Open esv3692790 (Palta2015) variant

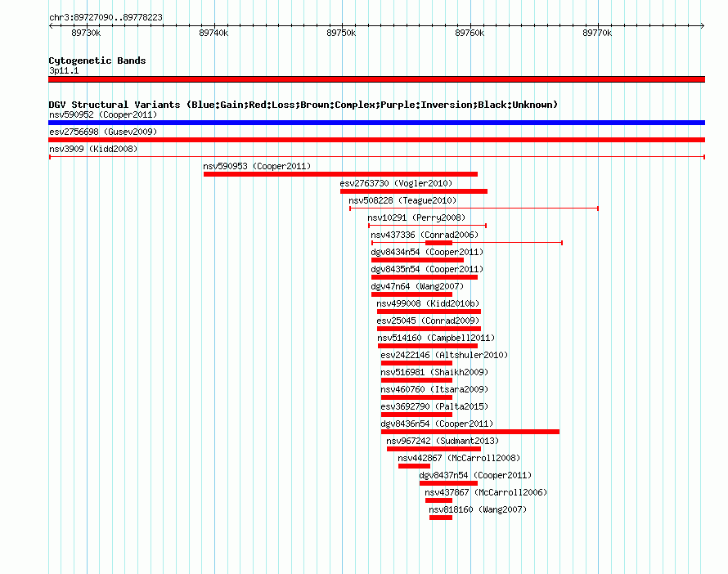point(434,406)
